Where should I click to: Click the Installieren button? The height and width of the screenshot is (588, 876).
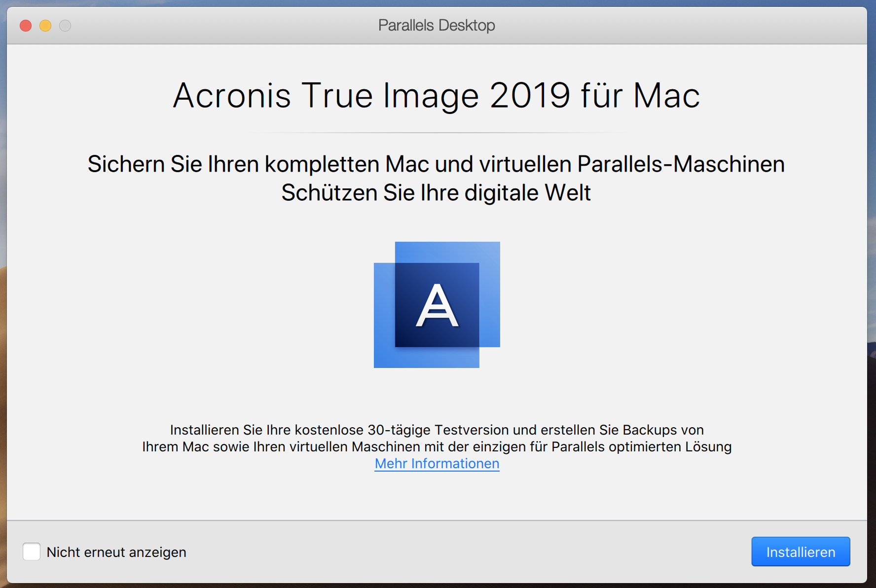[801, 551]
